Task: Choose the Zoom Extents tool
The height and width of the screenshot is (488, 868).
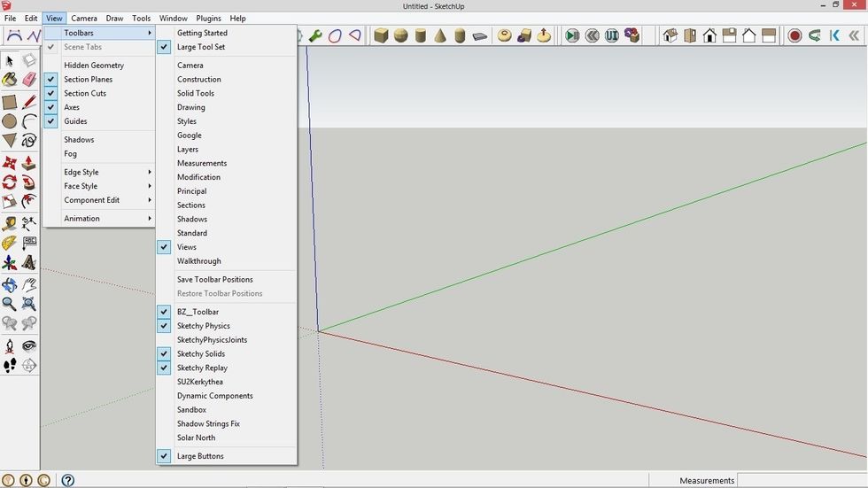Action: 28,304
